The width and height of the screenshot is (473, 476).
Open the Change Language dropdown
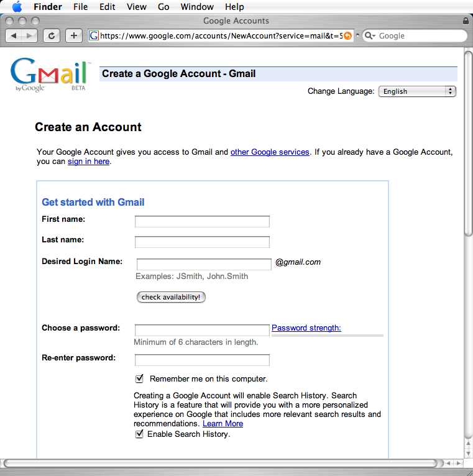(x=417, y=91)
